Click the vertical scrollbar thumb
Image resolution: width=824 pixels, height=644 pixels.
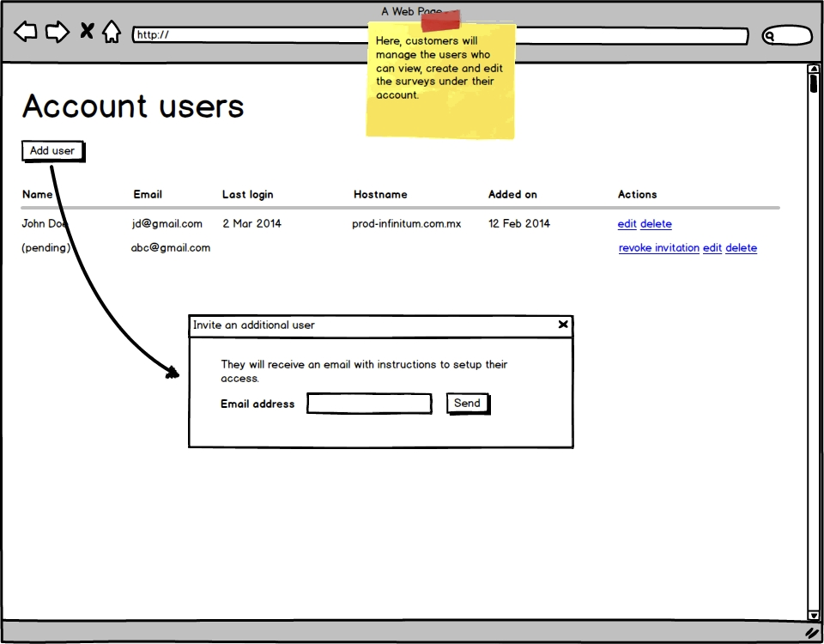tap(814, 83)
